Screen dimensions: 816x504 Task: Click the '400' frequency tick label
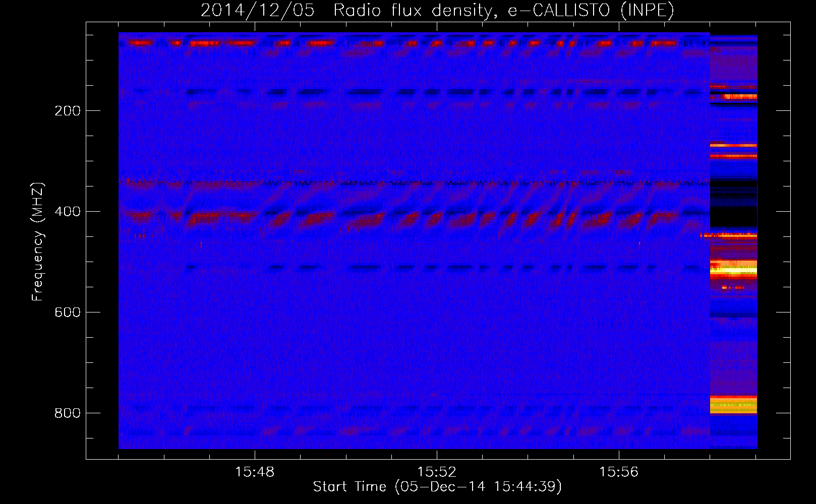coord(68,211)
